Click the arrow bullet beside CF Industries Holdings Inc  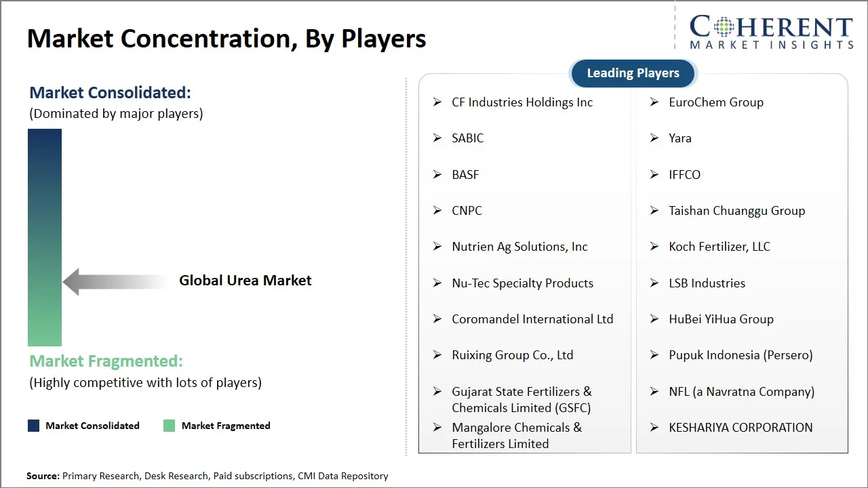437,102
